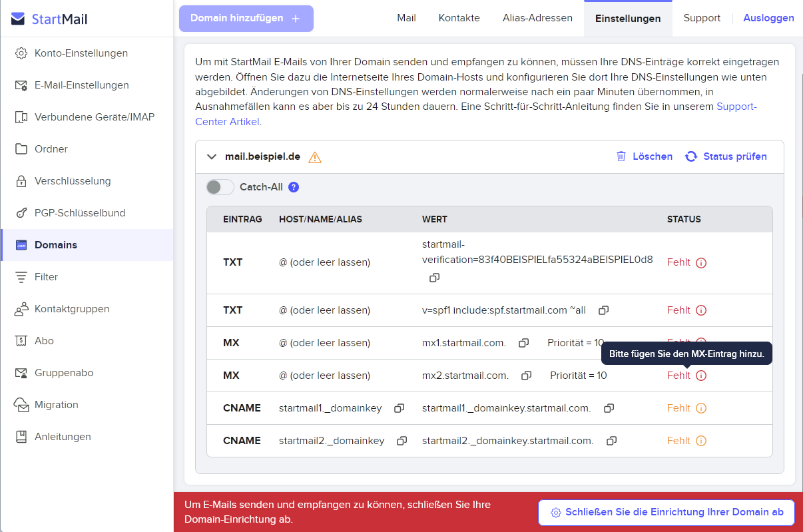Viewport: 803px width, 532px height.
Task: Click the Catch-All help question mark icon
Action: (294, 187)
